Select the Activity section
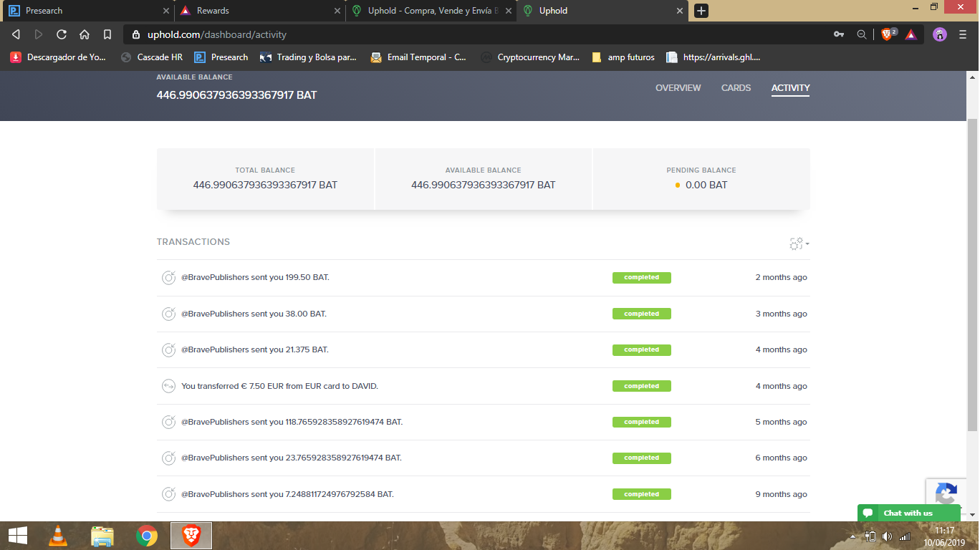980x550 pixels. [x=790, y=88]
